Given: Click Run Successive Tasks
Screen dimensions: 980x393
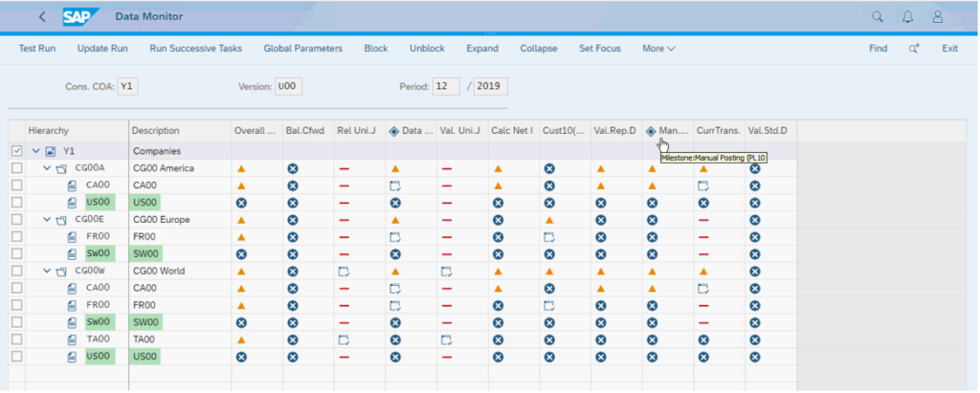Looking at the screenshot, I should click(195, 48).
